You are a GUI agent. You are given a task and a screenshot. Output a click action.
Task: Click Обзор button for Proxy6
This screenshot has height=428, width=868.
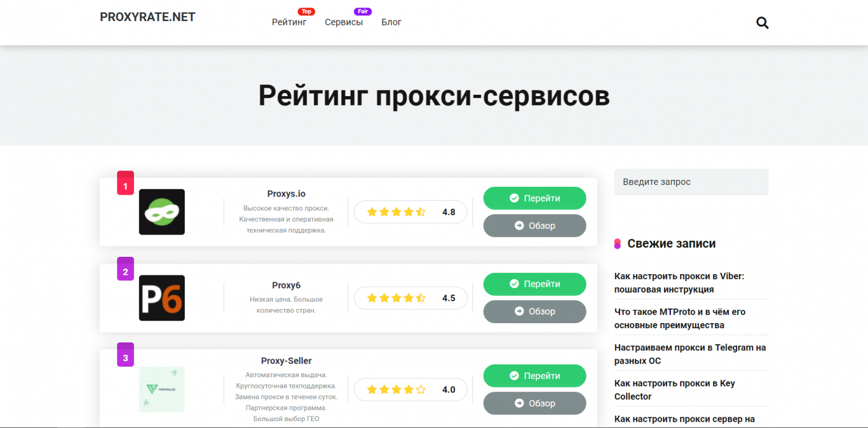click(534, 311)
